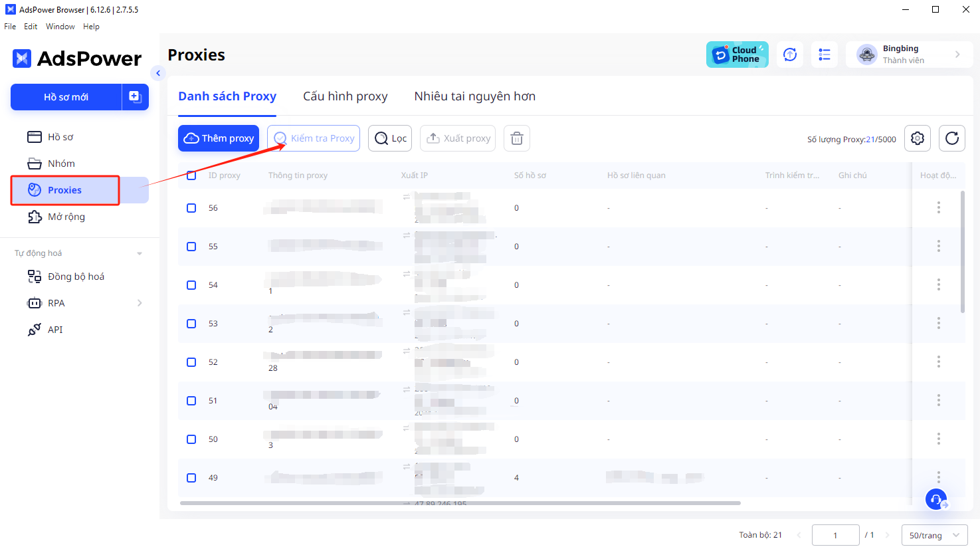Expand the Bingbing account menu chevron

pos(957,55)
